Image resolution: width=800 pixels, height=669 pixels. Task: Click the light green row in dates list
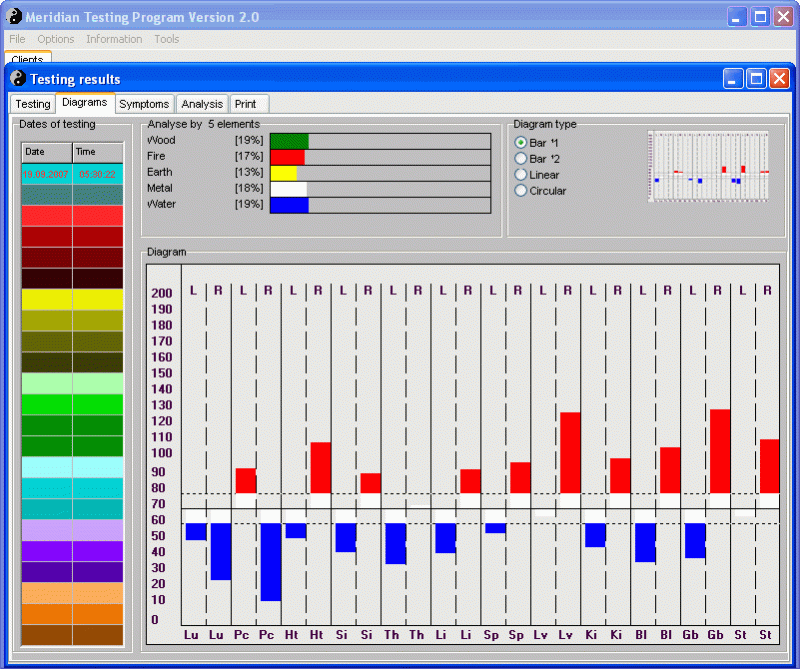[72, 383]
